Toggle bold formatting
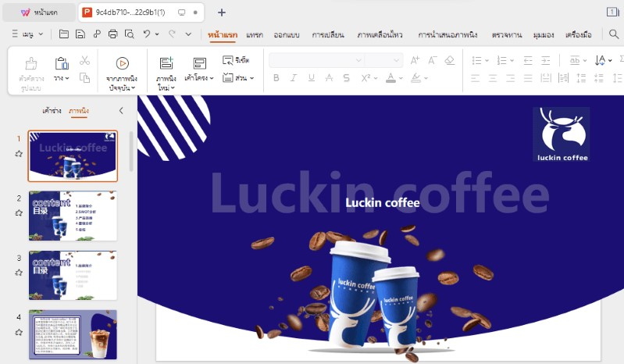The image size is (624, 364). tap(276, 78)
